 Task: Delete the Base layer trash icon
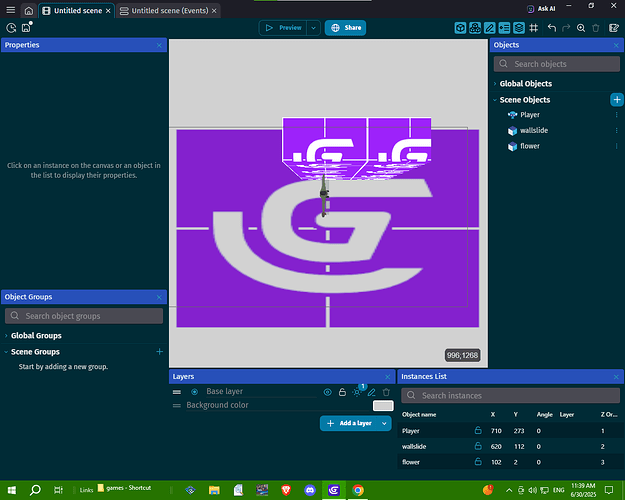[386, 392]
